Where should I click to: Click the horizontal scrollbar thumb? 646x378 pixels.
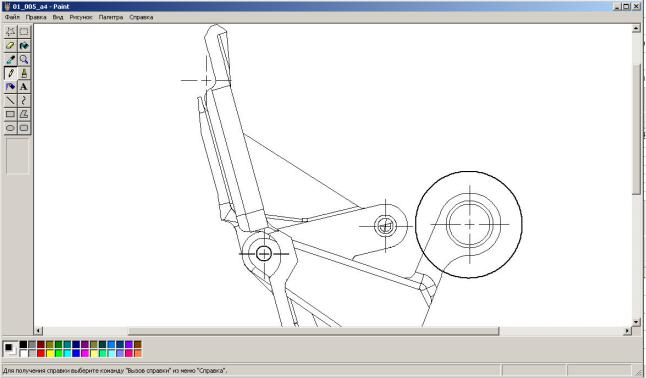point(313,331)
